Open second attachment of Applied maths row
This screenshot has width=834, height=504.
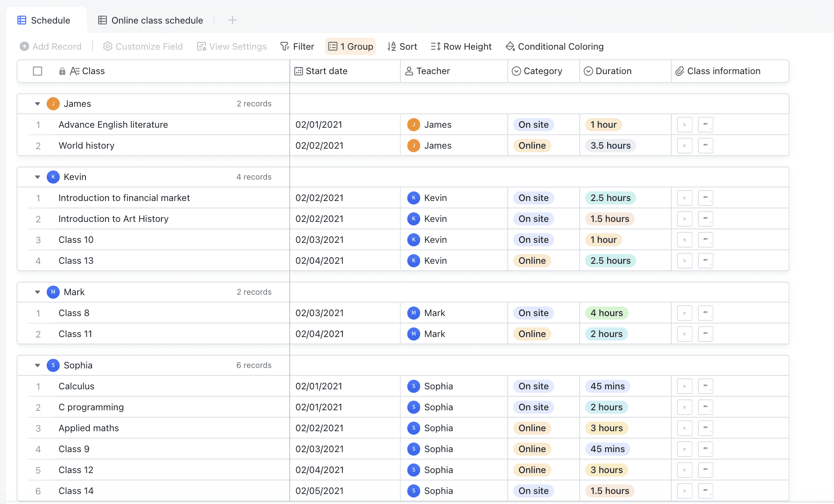pos(706,428)
